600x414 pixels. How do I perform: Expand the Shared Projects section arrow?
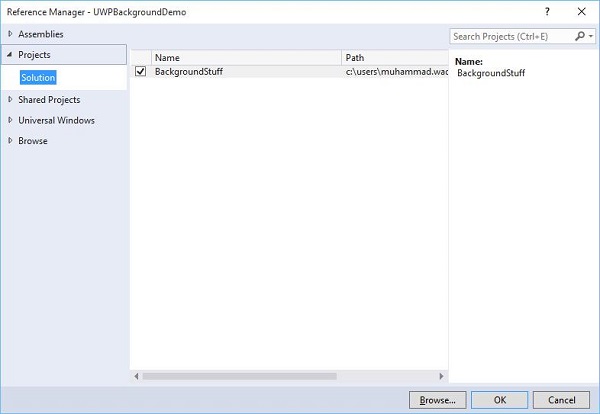pos(9,100)
